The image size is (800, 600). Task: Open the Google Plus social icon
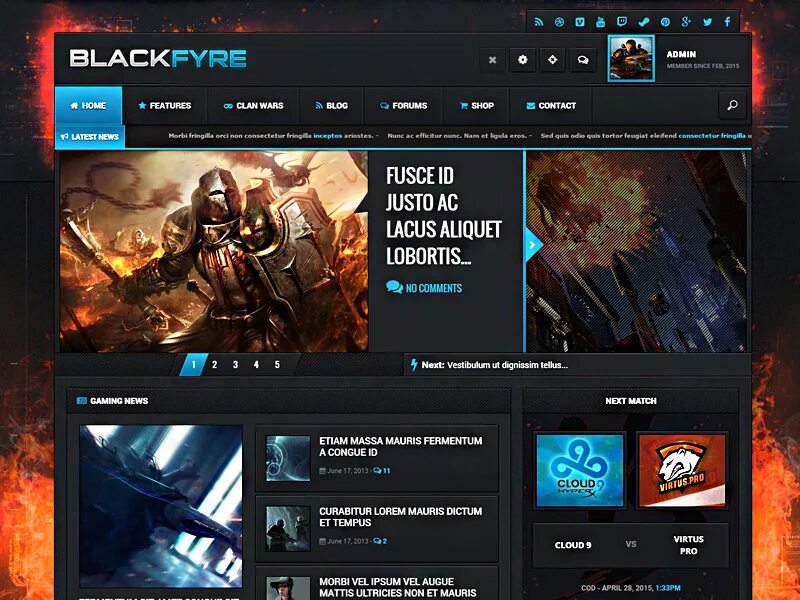click(x=686, y=22)
